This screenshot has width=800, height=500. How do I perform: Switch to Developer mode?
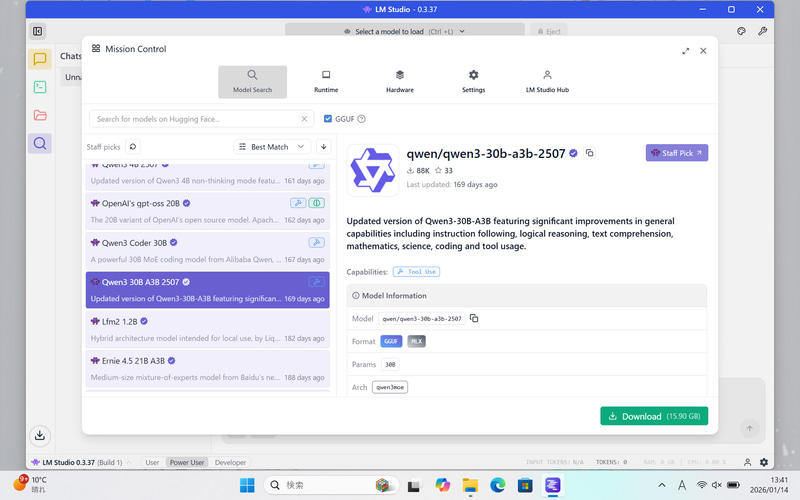(230, 462)
